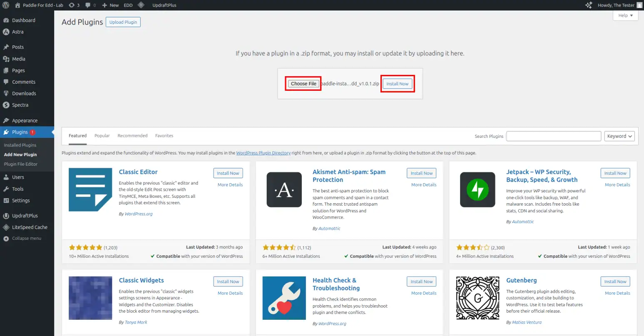Screen dimensions: 644x336
Task: View More Details for Gutenberg
Action: 617,293
